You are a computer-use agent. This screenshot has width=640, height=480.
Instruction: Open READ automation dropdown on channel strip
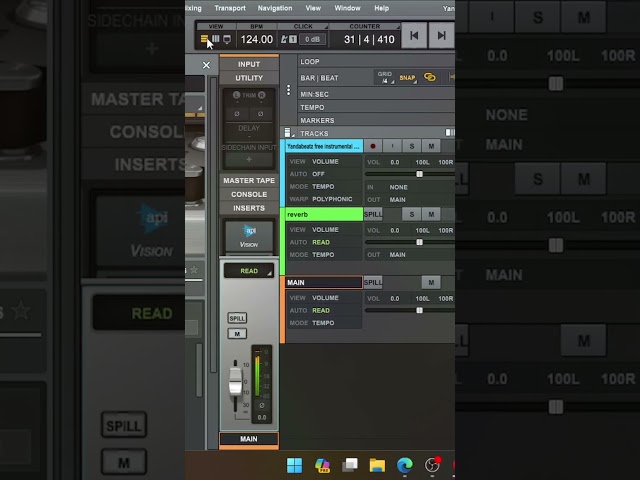point(249,271)
